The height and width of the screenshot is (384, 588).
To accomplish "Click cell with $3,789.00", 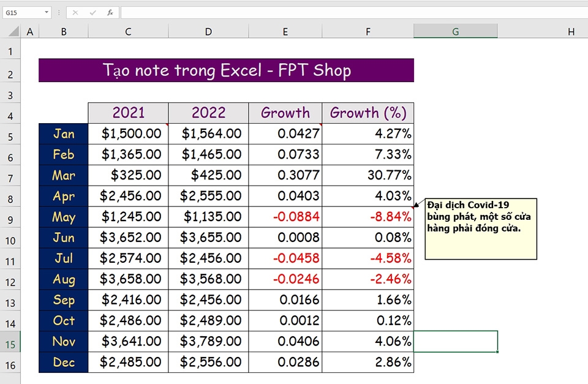I will coord(208,341).
